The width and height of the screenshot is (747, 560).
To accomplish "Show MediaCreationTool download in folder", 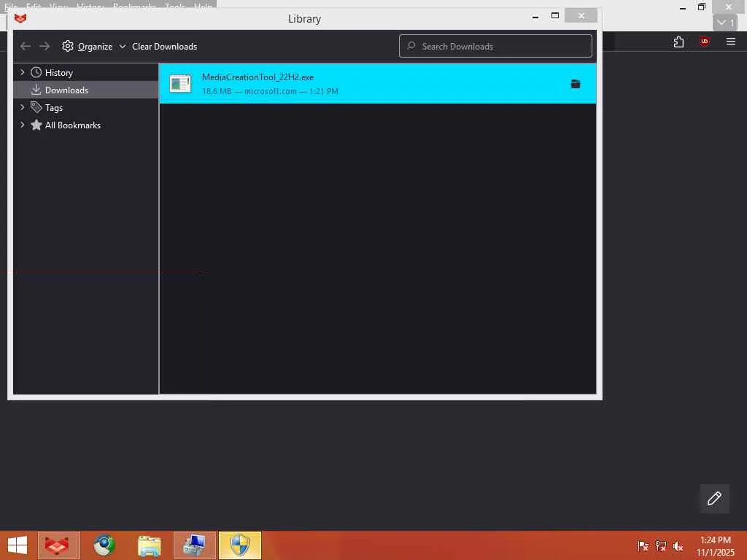I will click(576, 84).
